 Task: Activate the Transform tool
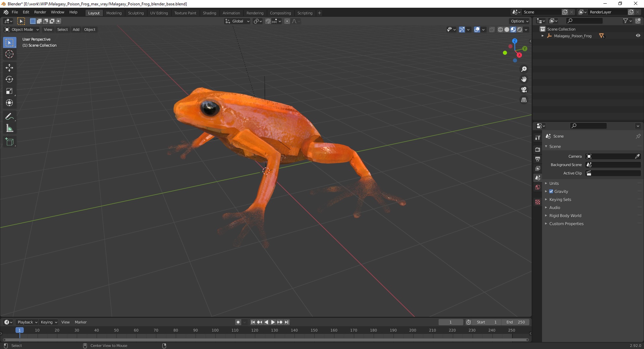[9, 103]
